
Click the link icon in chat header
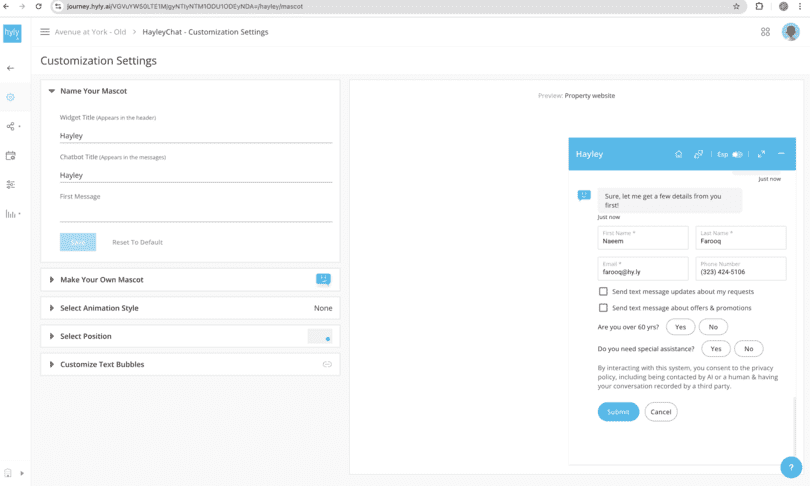tap(698, 154)
